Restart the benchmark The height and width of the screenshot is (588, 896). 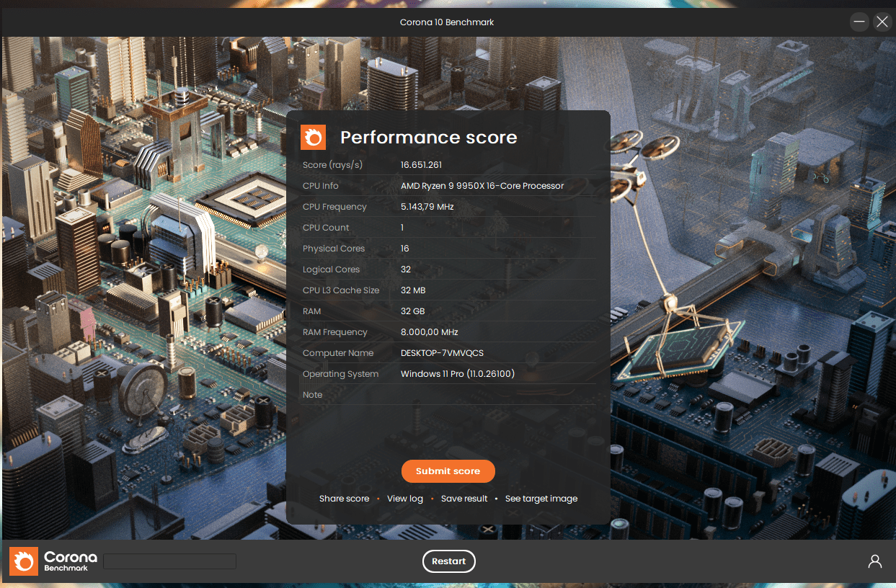tap(449, 561)
